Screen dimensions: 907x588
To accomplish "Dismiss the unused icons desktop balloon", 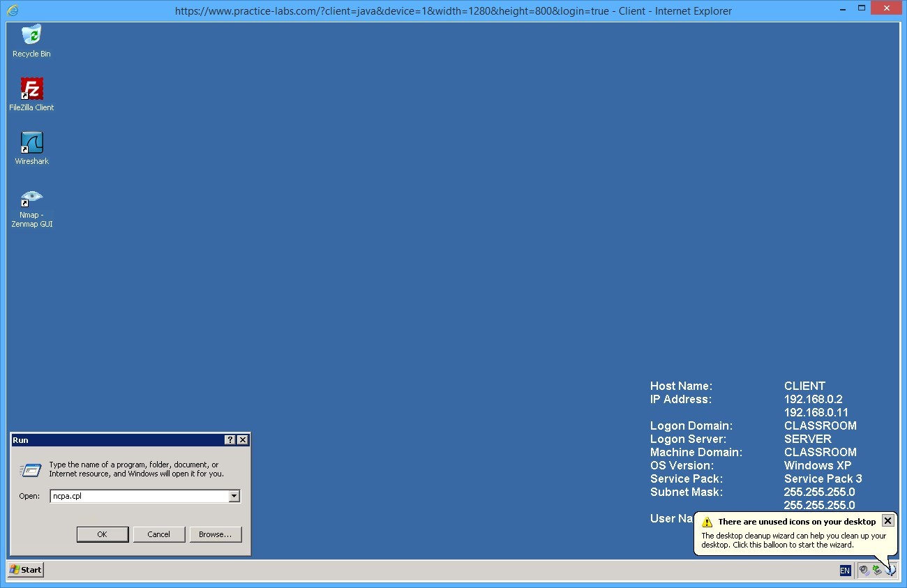I will click(x=887, y=520).
